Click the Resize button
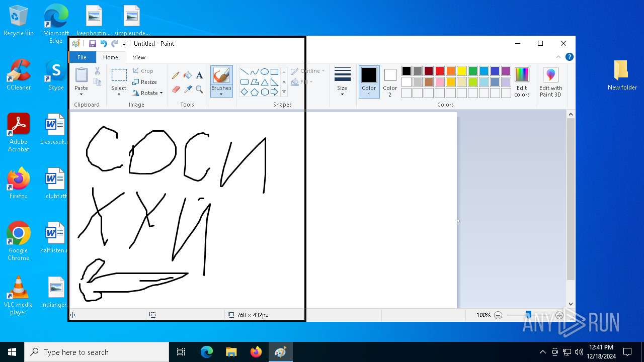 [145, 82]
